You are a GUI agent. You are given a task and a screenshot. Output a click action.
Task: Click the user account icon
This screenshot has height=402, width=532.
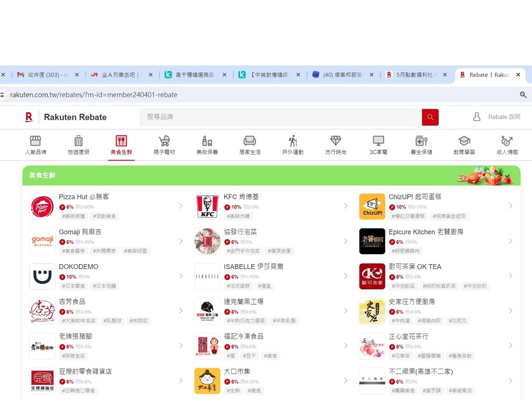(477, 117)
